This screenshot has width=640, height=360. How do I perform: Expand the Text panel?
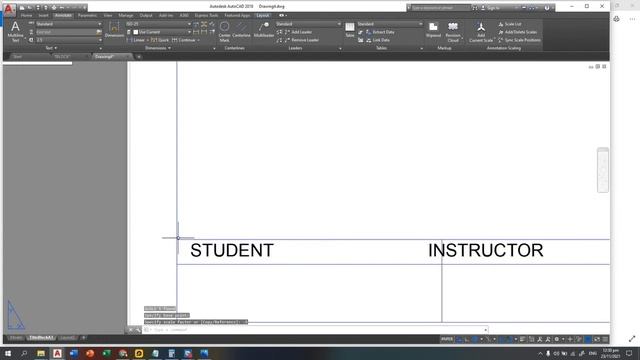[x=51, y=48]
